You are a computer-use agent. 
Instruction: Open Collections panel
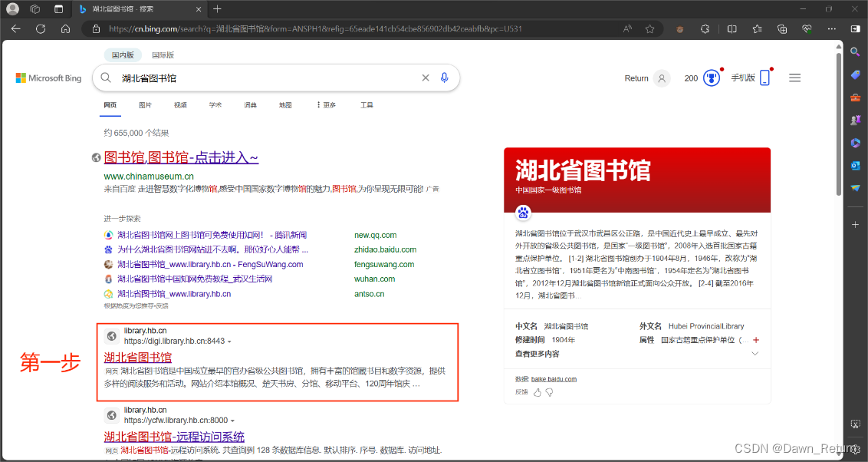coord(781,29)
